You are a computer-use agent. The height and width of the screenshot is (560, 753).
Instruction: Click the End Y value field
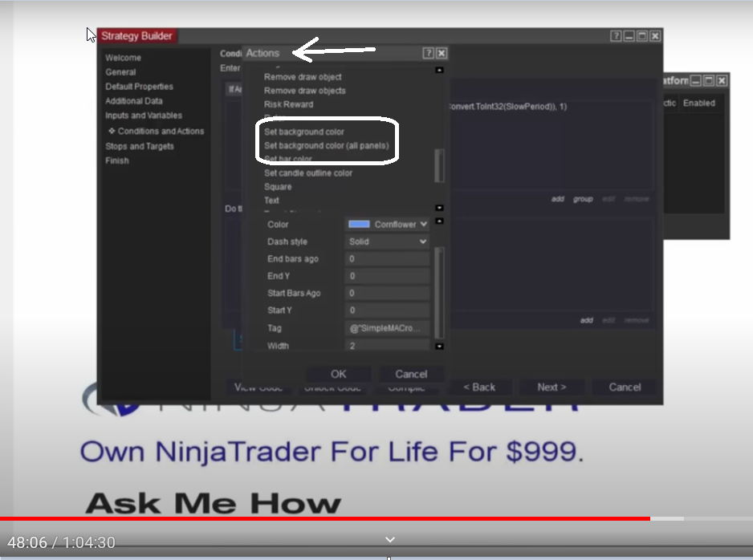(387, 276)
